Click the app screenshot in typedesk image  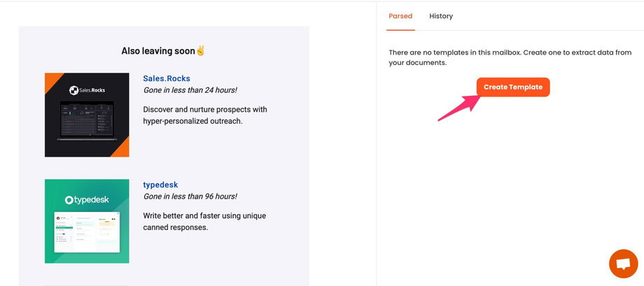pos(87,232)
